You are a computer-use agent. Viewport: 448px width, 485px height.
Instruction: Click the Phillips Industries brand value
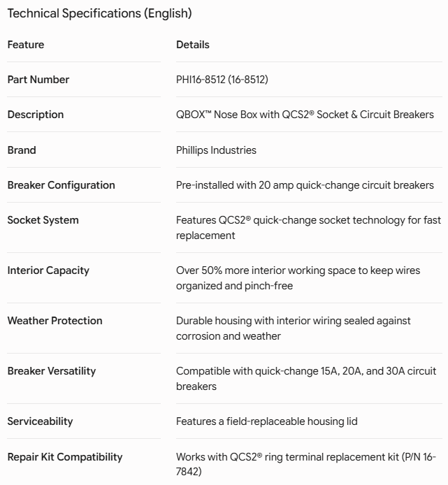(x=216, y=150)
